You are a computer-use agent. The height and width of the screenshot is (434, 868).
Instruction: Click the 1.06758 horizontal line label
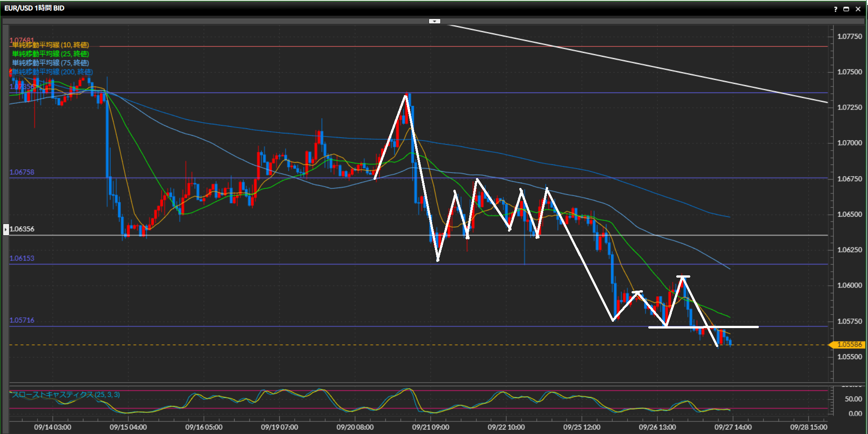click(22, 172)
